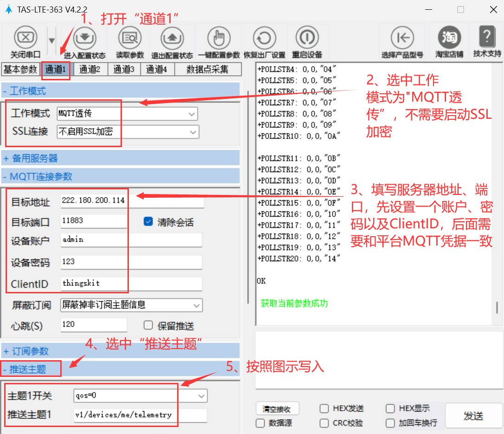Open the 工作模式 MQTT透传 dropdown
This screenshot has width=504, height=434.
[127, 113]
